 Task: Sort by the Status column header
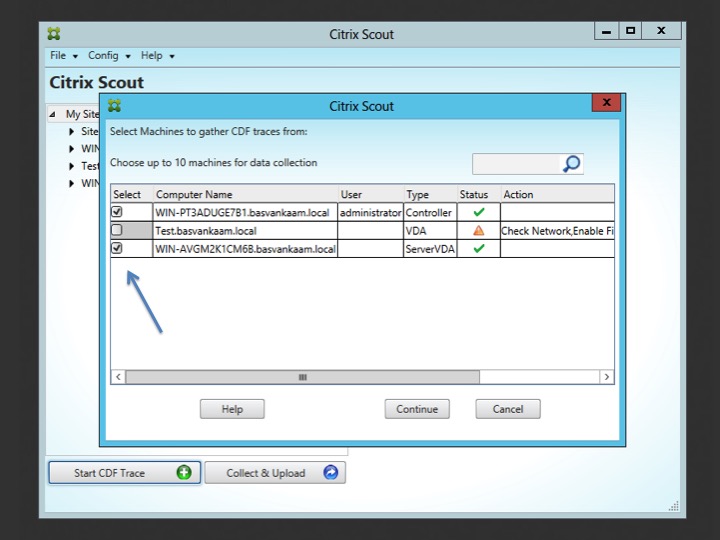(478, 194)
